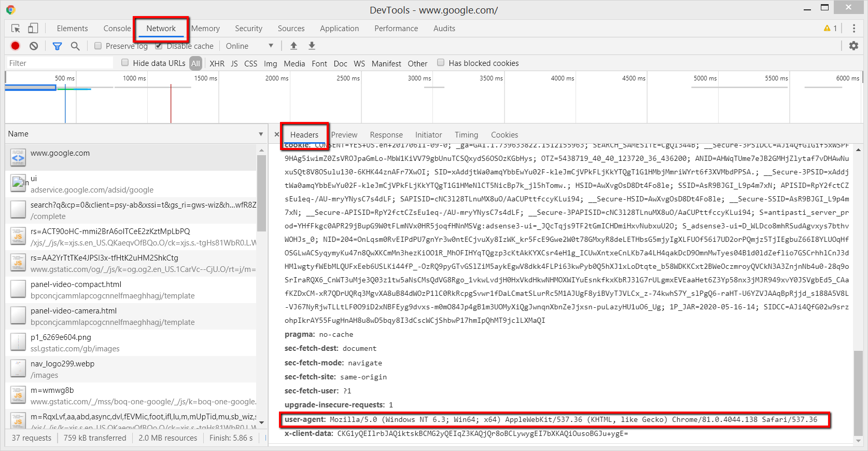This screenshot has width=868, height=451.
Task: Check the Hide data URLs checkbox
Action: (125, 63)
